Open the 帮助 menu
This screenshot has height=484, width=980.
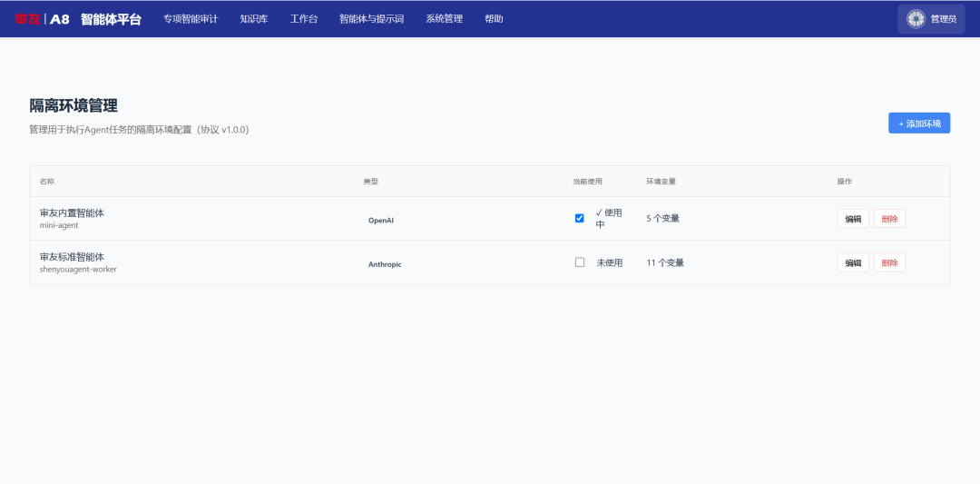point(494,19)
